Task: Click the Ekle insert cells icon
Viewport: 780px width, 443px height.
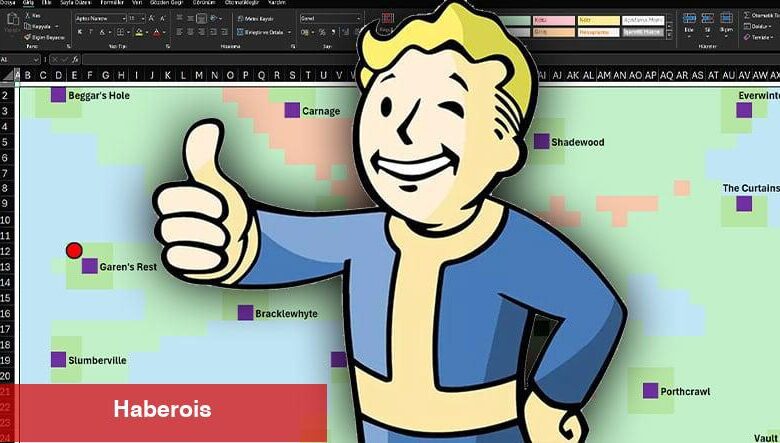Action: click(689, 18)
